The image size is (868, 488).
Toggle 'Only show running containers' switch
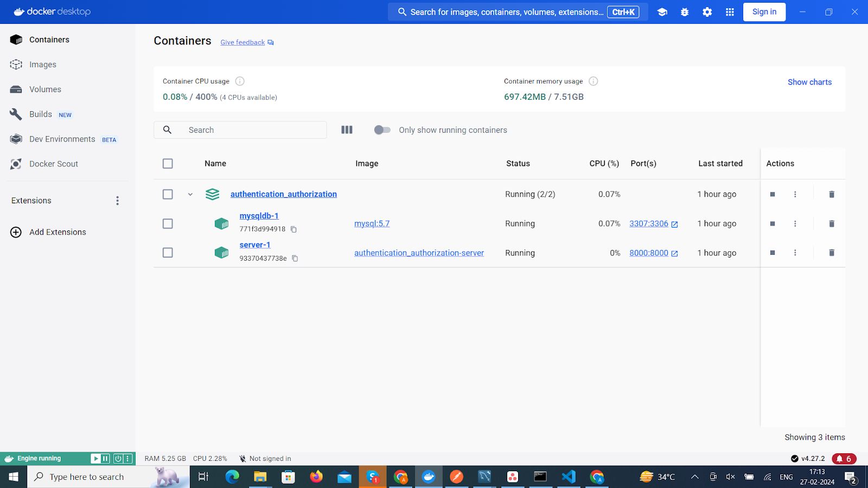point(382,130)
